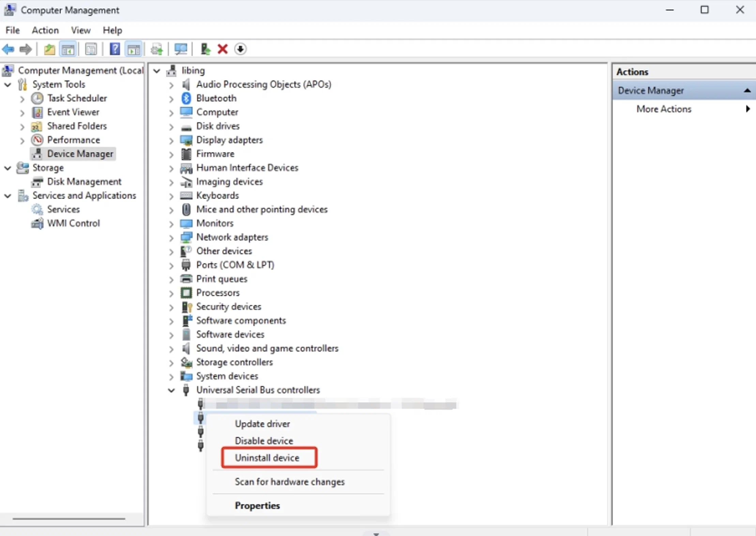Expand Mice and other pointing devices
Screen dimensions: 756x536
171,210
